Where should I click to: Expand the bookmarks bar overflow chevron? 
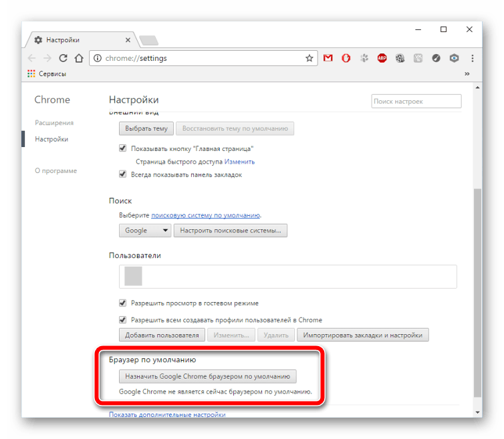pyautogui.click(x=467, y=74)
